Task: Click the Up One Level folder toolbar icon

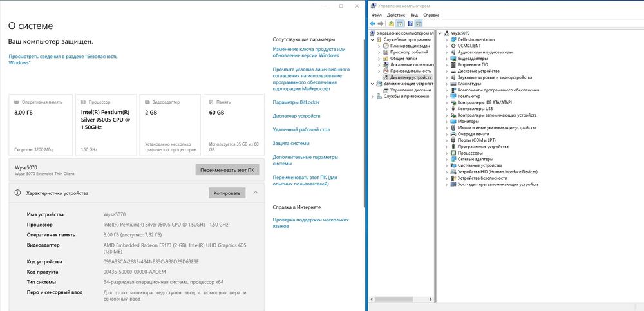Action: [392, 23]
